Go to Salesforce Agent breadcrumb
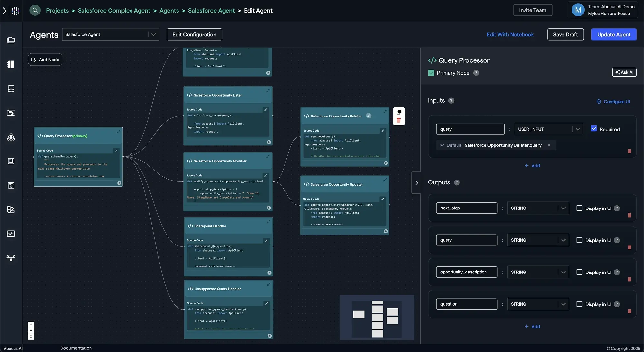Screen dimensions: 644x352 point(211,11)
